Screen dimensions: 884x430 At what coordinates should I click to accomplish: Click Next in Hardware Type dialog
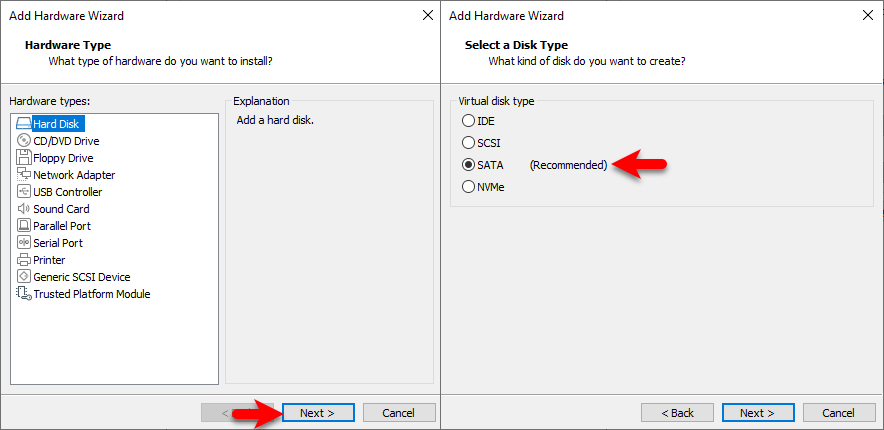(318, 413)
